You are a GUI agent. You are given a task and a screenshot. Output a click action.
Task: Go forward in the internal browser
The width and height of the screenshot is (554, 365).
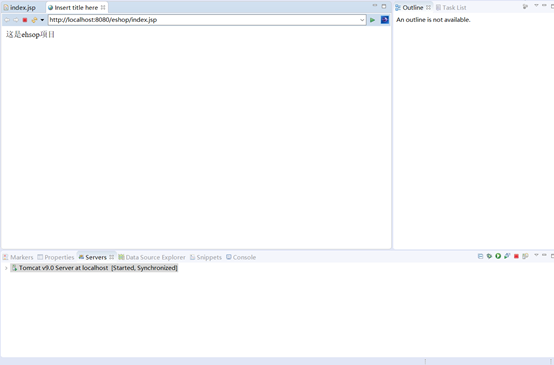(16, 20)
